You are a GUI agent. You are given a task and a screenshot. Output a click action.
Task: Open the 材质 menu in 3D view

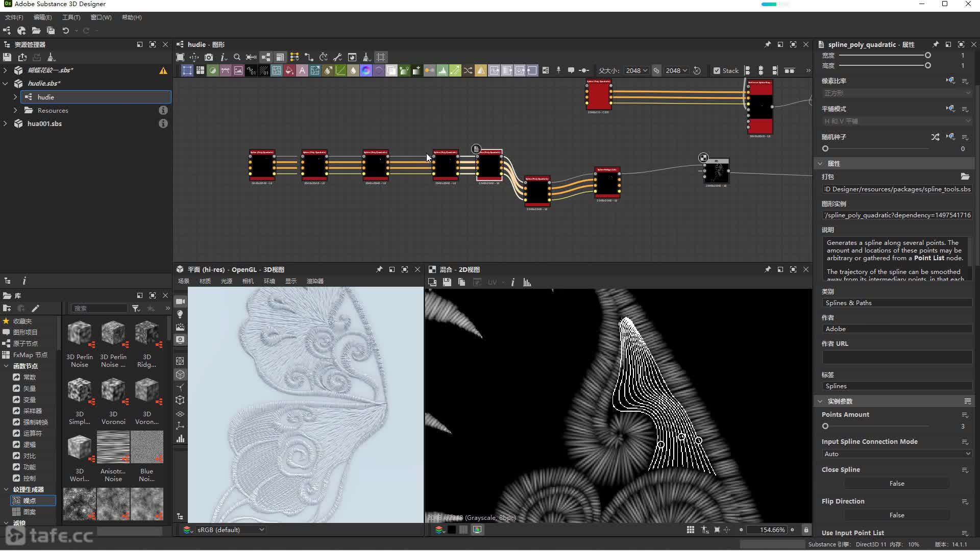pyautogui.click(x=205, y=281)
